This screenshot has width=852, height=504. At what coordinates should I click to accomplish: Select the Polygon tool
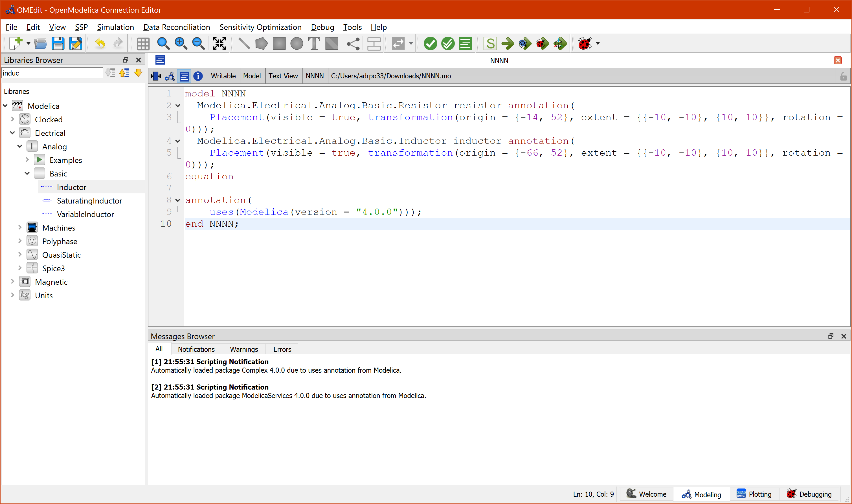261,43
